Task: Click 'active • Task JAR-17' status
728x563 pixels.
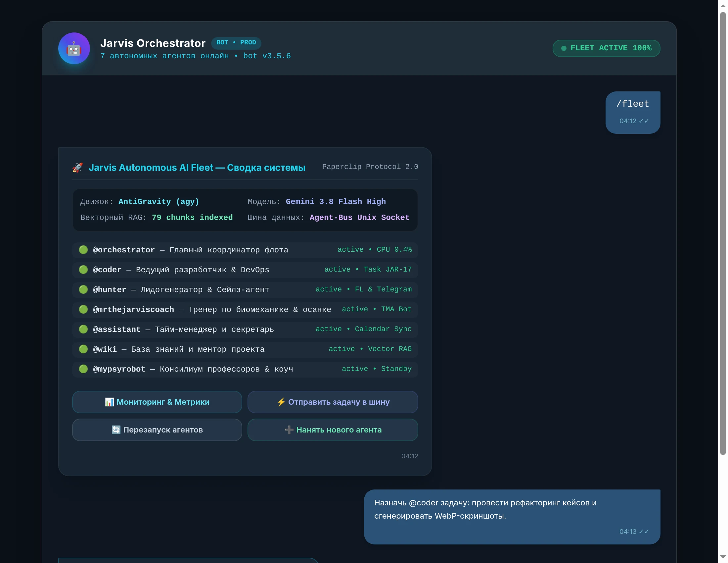Action: [x=368, y=270]
